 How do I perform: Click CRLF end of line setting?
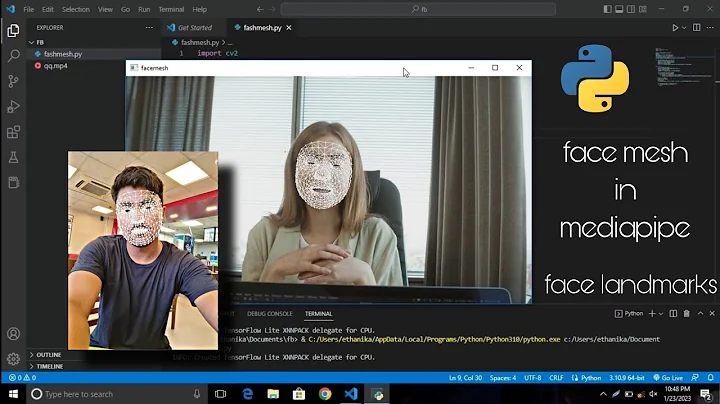[x=556, y=378]
